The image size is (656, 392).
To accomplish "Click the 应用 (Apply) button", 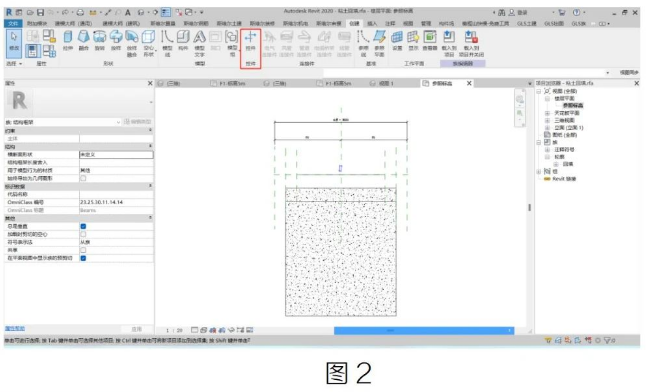I will pyautogui.click(x=136, y=330).
